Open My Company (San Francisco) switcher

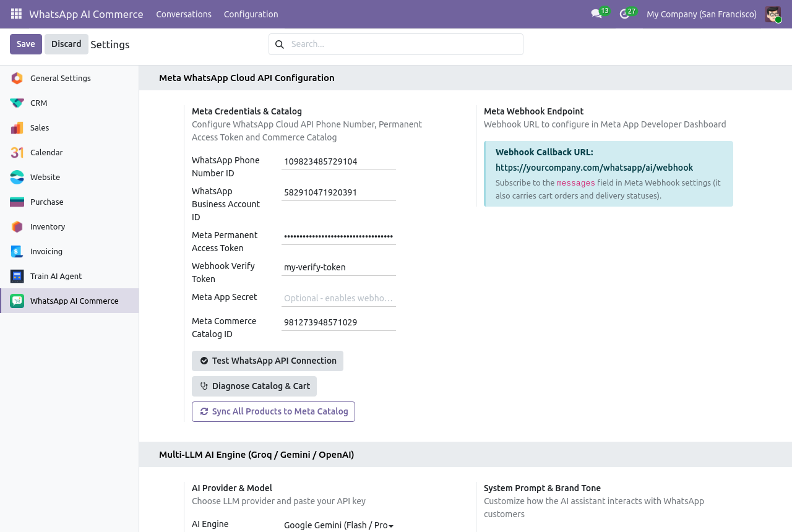click(702, 14)
